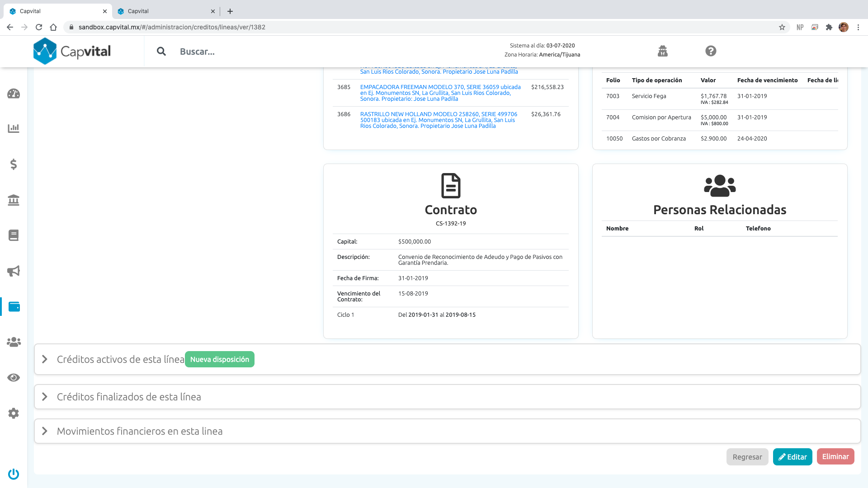Open the gear settings sidebar icon
The width and height of the screenshot is (868, 488).
[x=14, y=413]
